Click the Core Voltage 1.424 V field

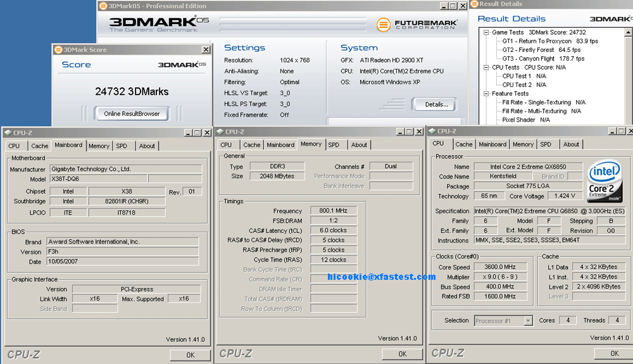[565, 196]
